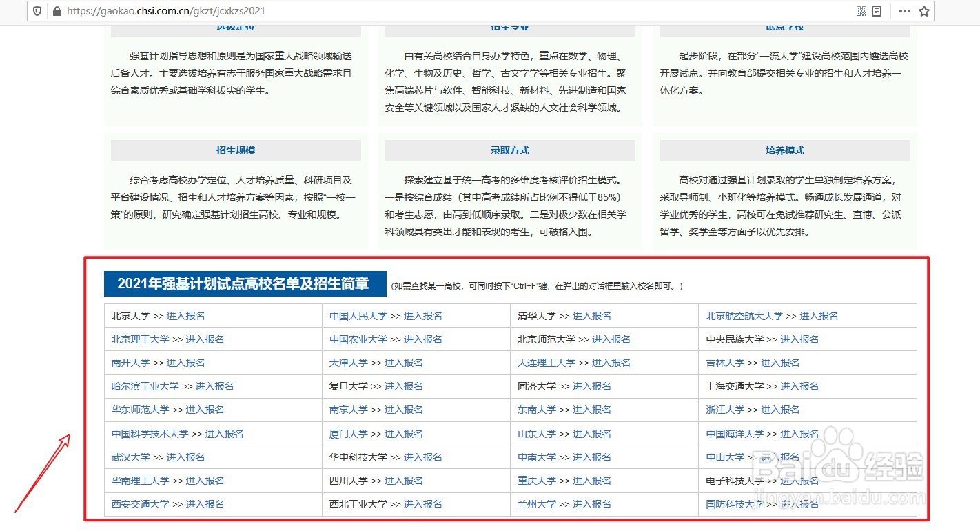Bookmark this page with the star icon
The height and width of the screenshot is (531, 980).
pyautogui.click(x=924, y=11)
